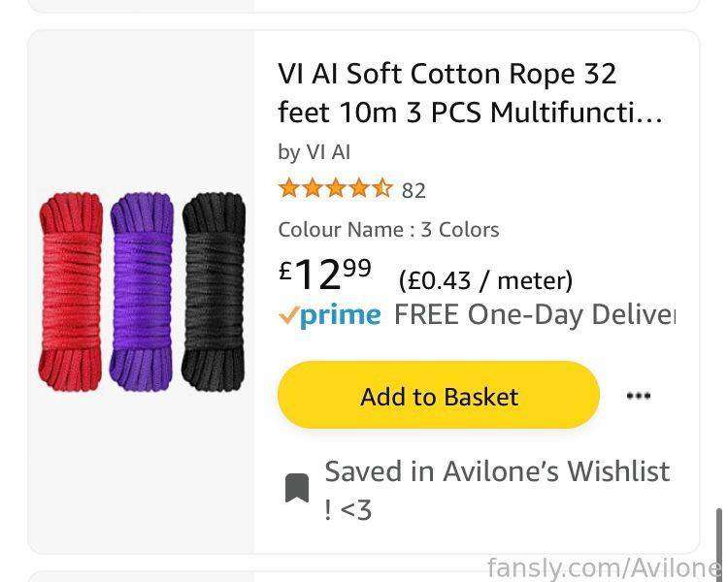Click Colour Name 3 Colors label
Viewport: 728px width, 582px height.
[388, 230]
